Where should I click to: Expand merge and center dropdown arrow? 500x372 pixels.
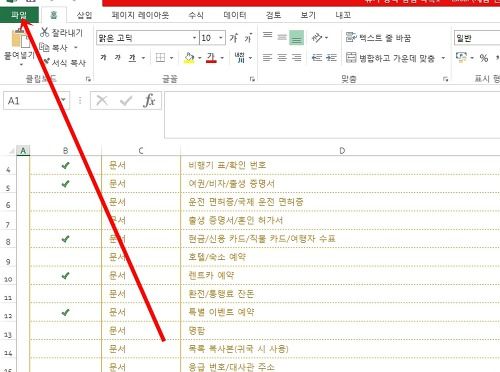[443, 58]
